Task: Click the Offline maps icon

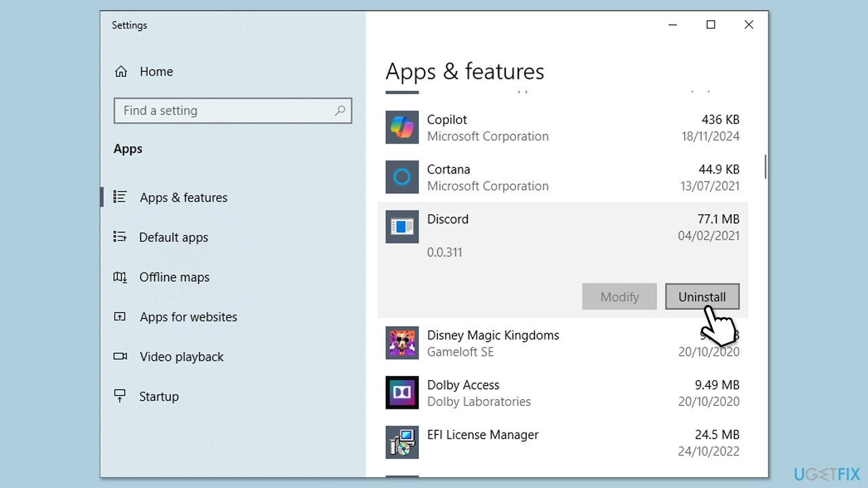Action: coord(120,277)
